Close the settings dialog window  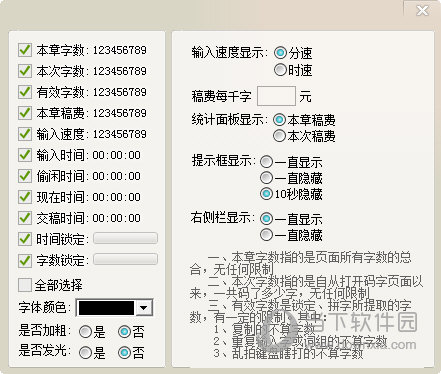(422, 10)
